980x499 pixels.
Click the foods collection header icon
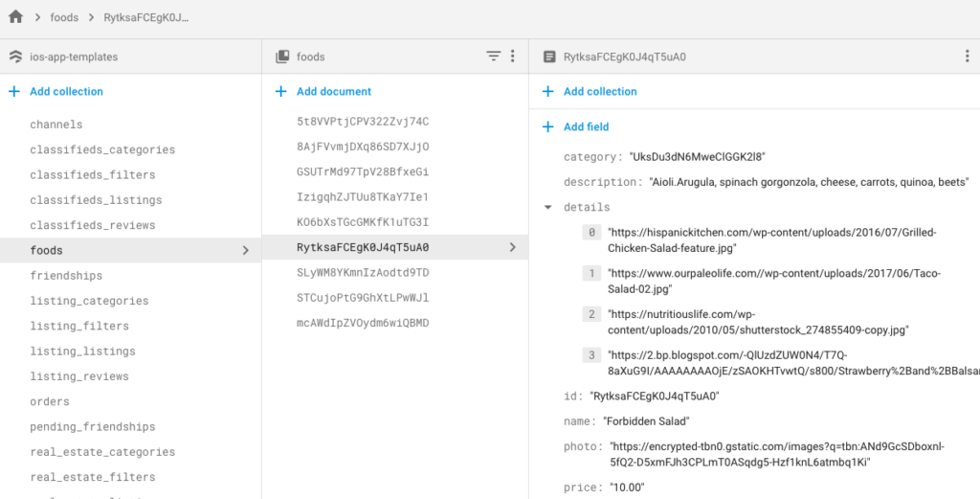[x=282, y=57]
